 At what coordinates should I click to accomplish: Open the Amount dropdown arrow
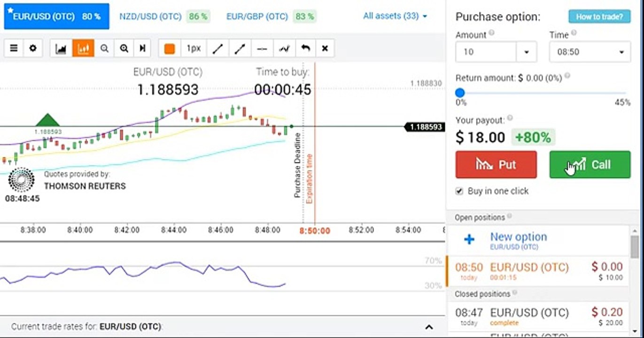pyautogui.click(x=527, y=52)
